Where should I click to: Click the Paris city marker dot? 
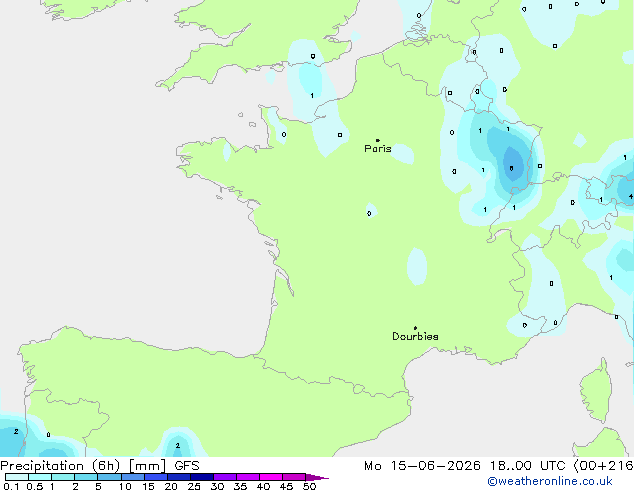coord(378,140)
